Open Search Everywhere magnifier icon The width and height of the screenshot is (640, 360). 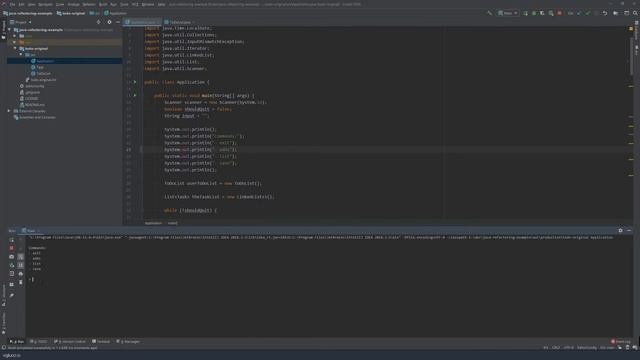click(635, 13)
